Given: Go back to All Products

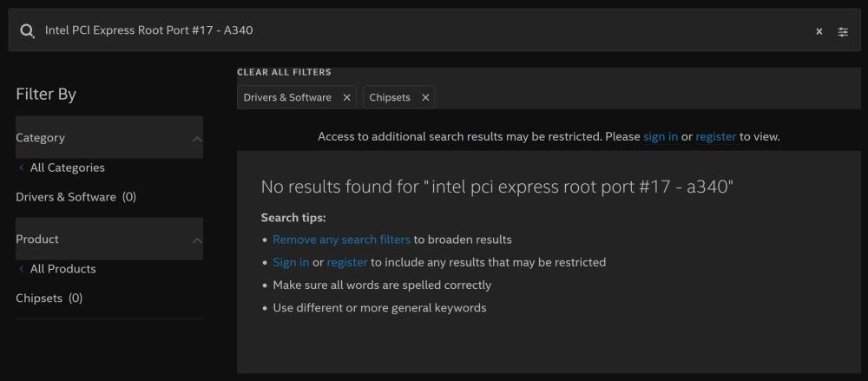Looking at the screenshot, I should pos(62,269).
